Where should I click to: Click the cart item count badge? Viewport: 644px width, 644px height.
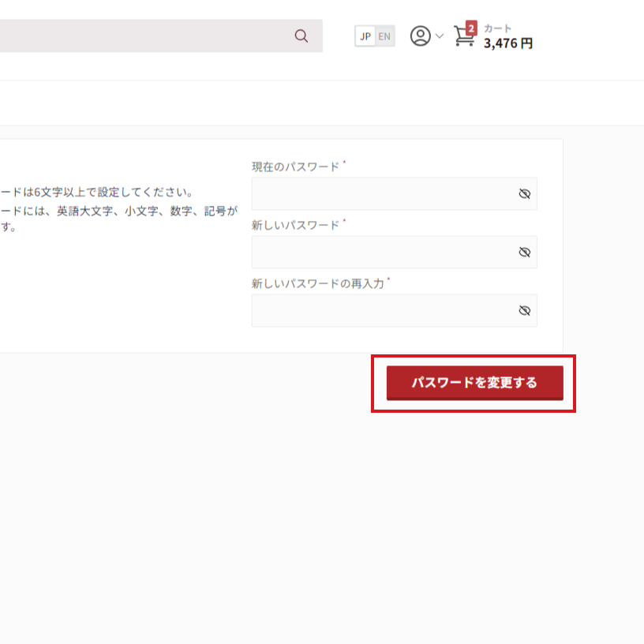471,28
